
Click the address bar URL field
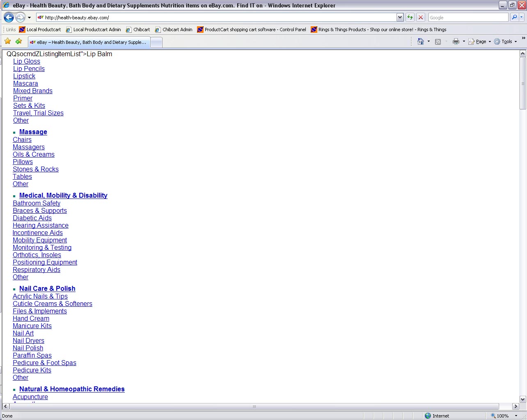pyautogui.click(x=216, y=18)
